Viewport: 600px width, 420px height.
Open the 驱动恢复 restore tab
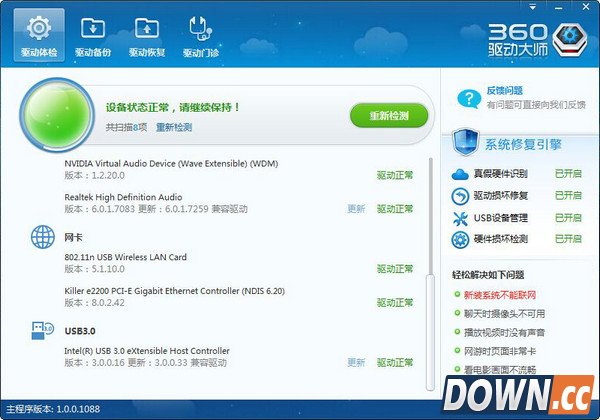(x=146, y=35)
